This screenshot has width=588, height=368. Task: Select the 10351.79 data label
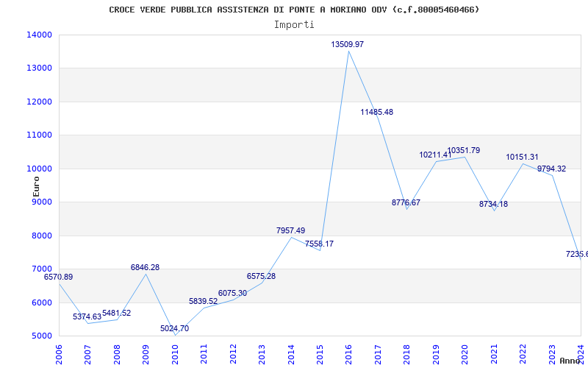(x=464, y=151)
